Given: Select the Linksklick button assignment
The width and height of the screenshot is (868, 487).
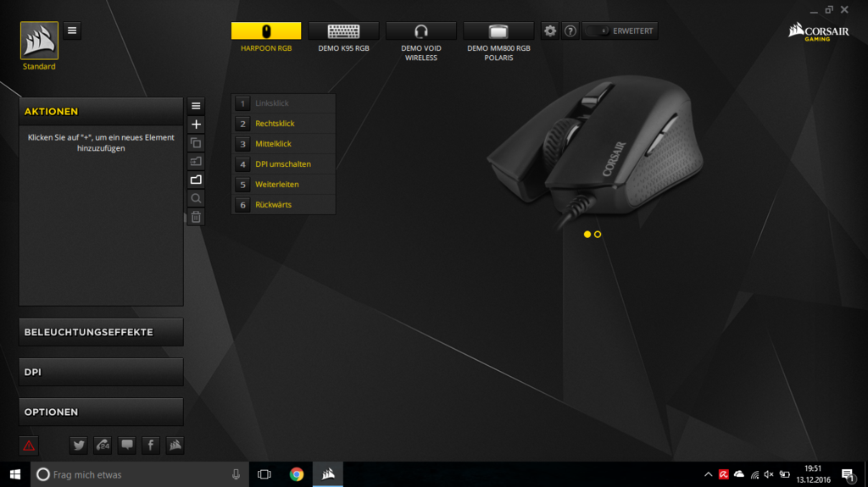Looking at the screenshot, I should (x=283, y=103).
